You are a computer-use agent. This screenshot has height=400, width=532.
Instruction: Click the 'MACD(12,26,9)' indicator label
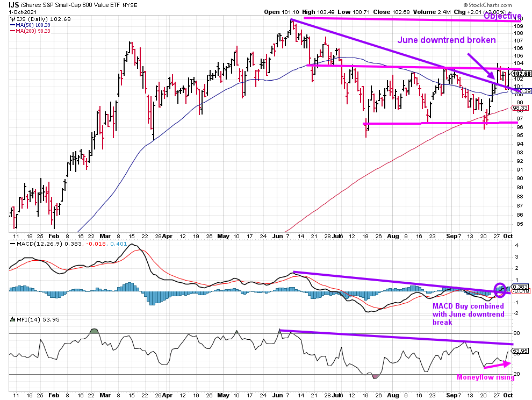39,244
